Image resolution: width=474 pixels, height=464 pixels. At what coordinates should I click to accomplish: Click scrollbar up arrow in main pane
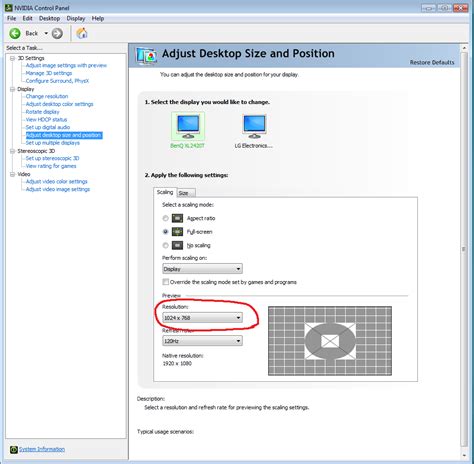pyautogui.click(x=464, y=48)
